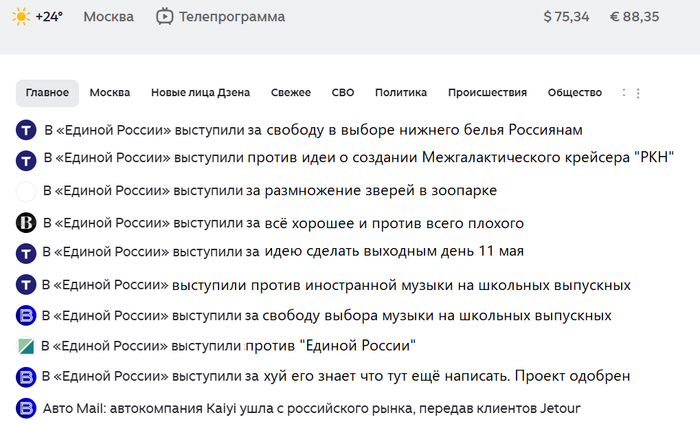The image size is (700, 424).
Task: Switch to the Свежее tab
Action: pos(291,93)
